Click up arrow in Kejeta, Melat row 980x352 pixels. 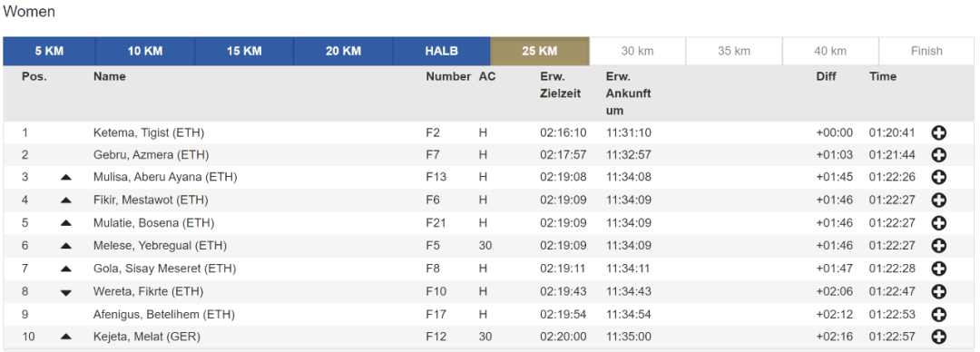tap(66, 337)
